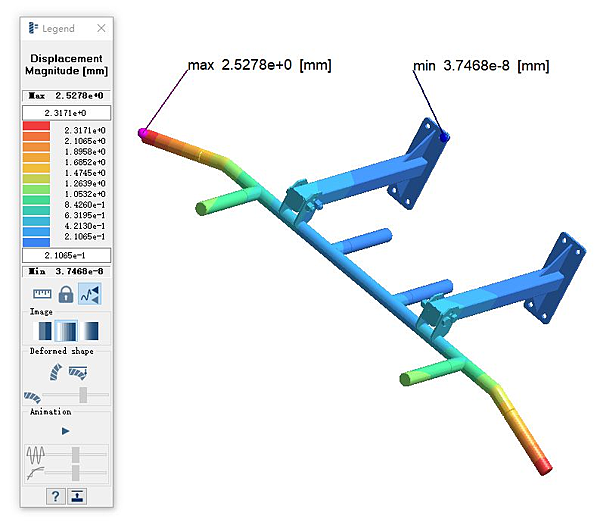Click the sine wave animation icon

pyautogui.click(x=36, y=455)
